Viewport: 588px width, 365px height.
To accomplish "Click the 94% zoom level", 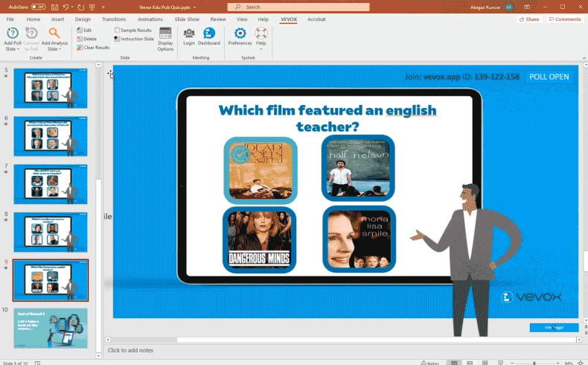I will [x=569, y=363].
